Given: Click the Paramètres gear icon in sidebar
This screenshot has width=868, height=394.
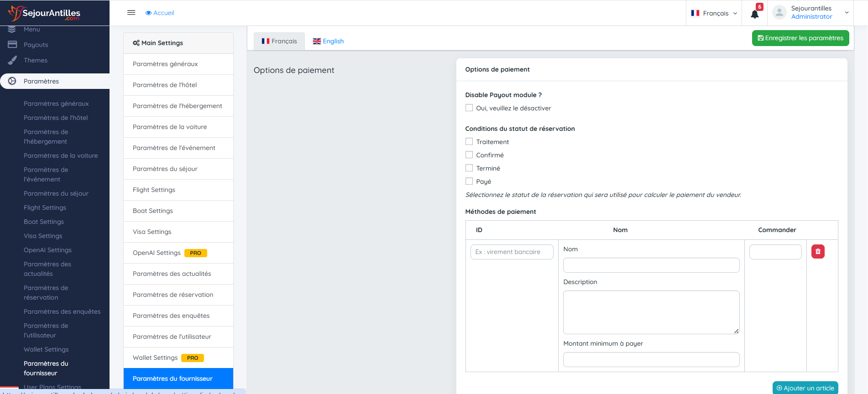Looking at the screenshot, I should coord(12,81).
